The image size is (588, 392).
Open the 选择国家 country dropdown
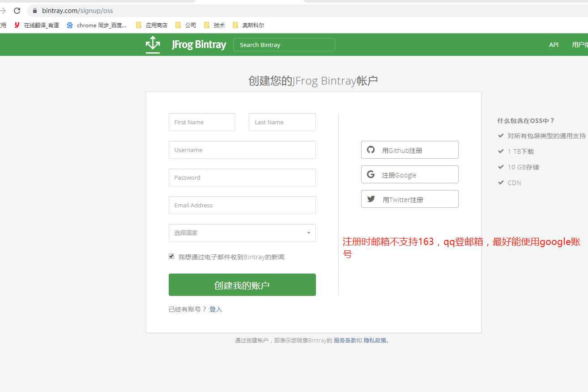(x=242, y=233)
